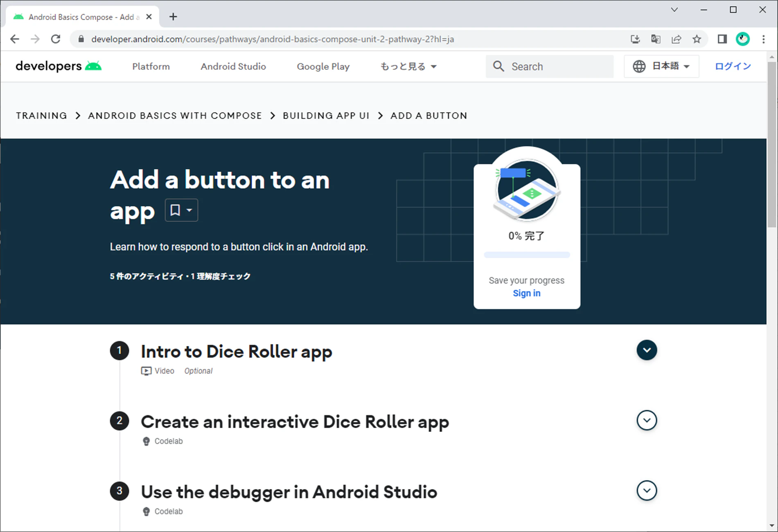
Task: Open the Platform menu
Action: pos(151,66)
